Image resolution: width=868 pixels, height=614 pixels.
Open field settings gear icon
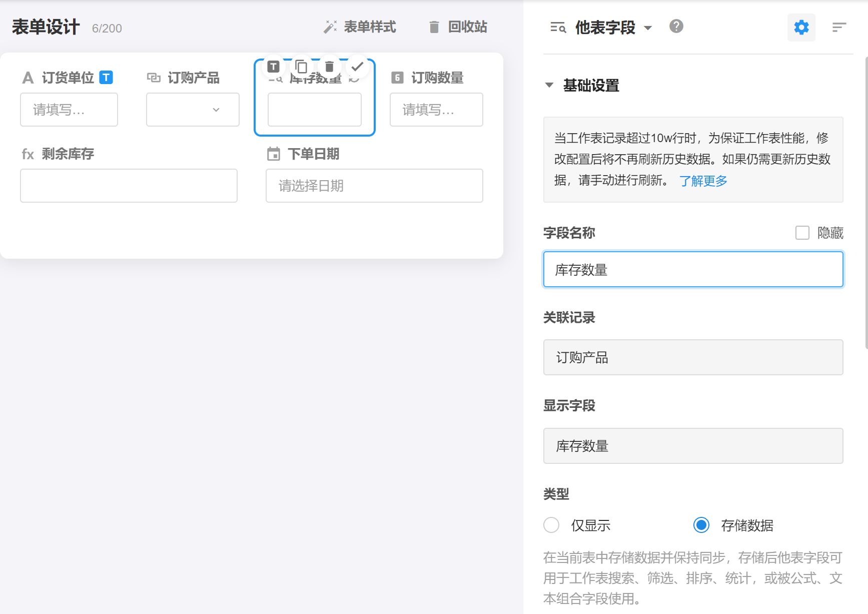point(801,28)
